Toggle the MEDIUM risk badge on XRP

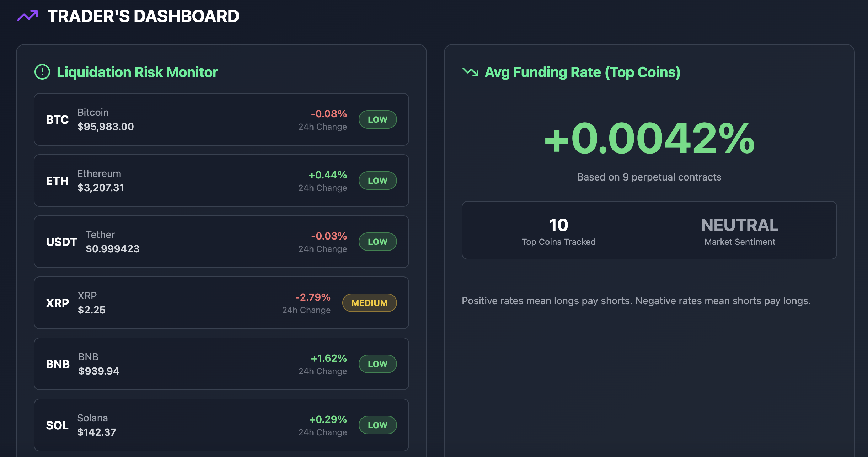click(x=369, y=303)
